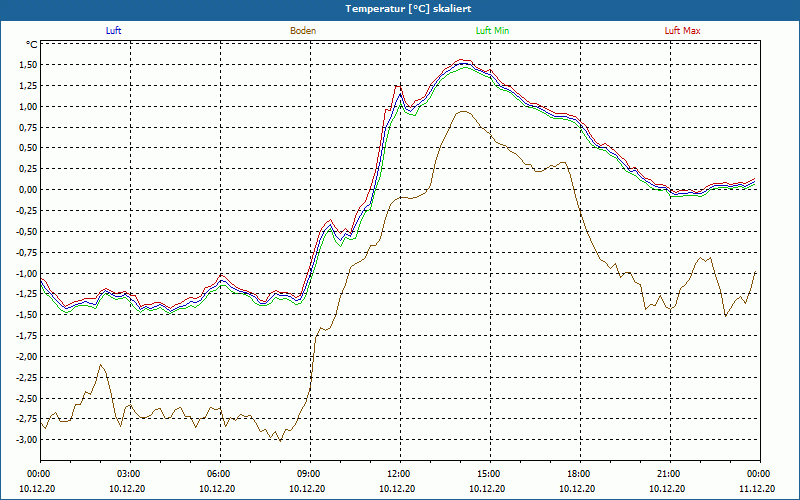Click the 1,25 y-axis value
The image size is (800, 500).
tap(28, 86)
